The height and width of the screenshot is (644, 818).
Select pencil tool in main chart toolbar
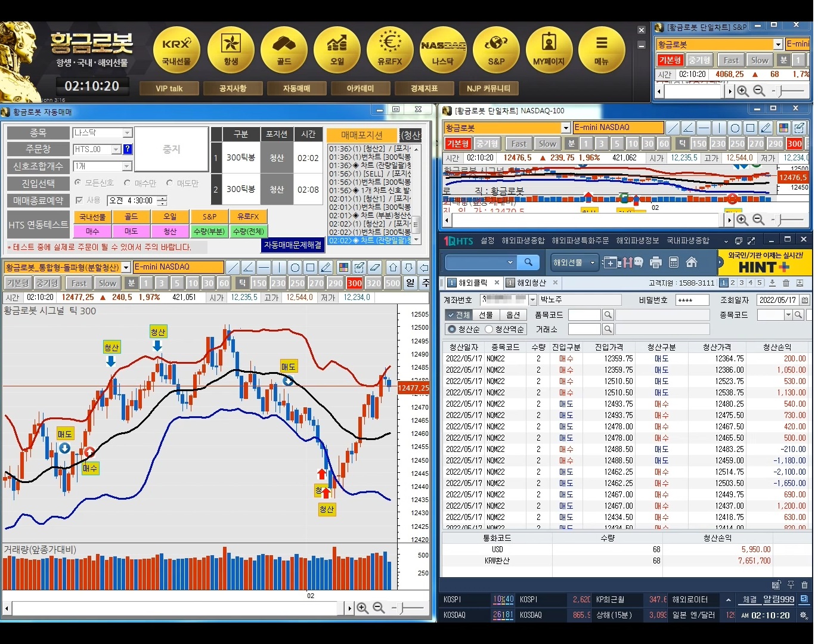[326, 267]
